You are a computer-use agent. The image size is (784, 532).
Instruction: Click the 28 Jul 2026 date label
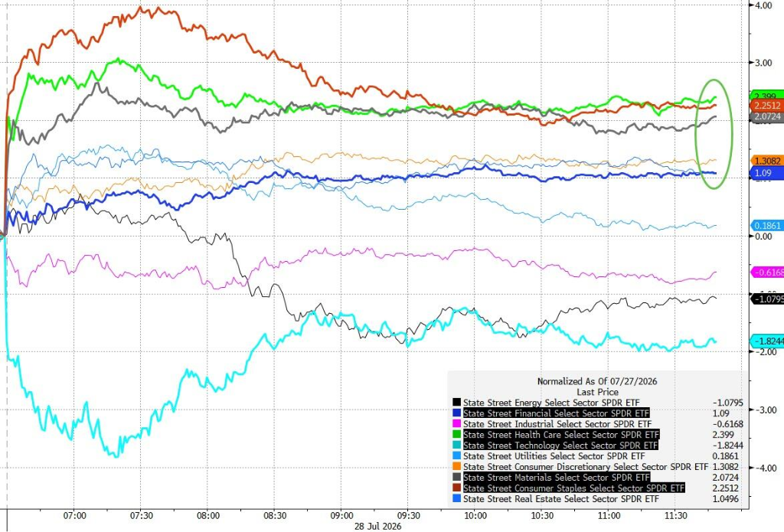point(378,527)
